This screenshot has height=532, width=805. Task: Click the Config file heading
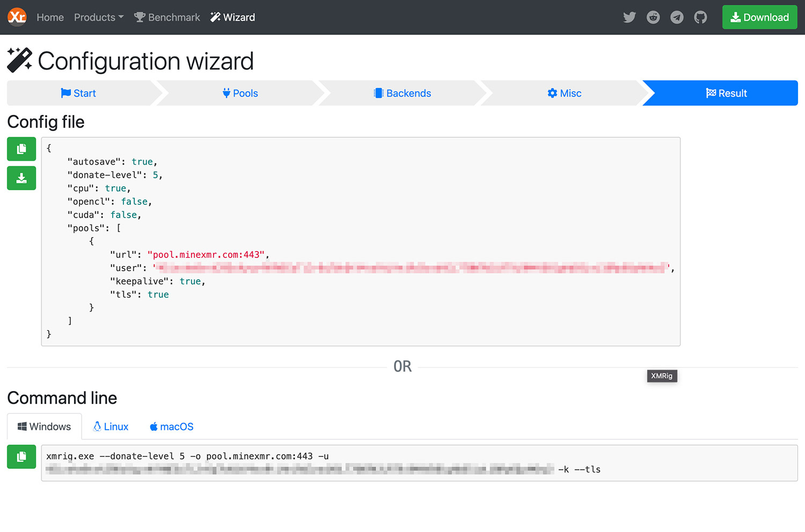46,122
